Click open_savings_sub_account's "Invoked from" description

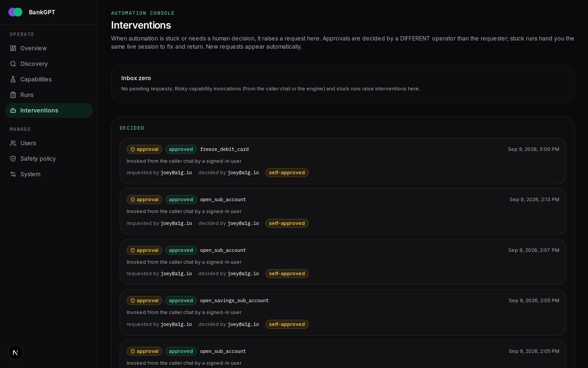coord(184,313)
